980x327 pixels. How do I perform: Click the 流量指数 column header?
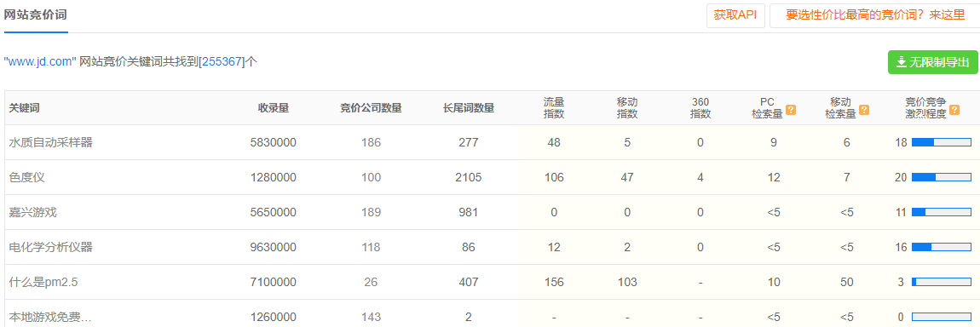[x=554, y=108]
